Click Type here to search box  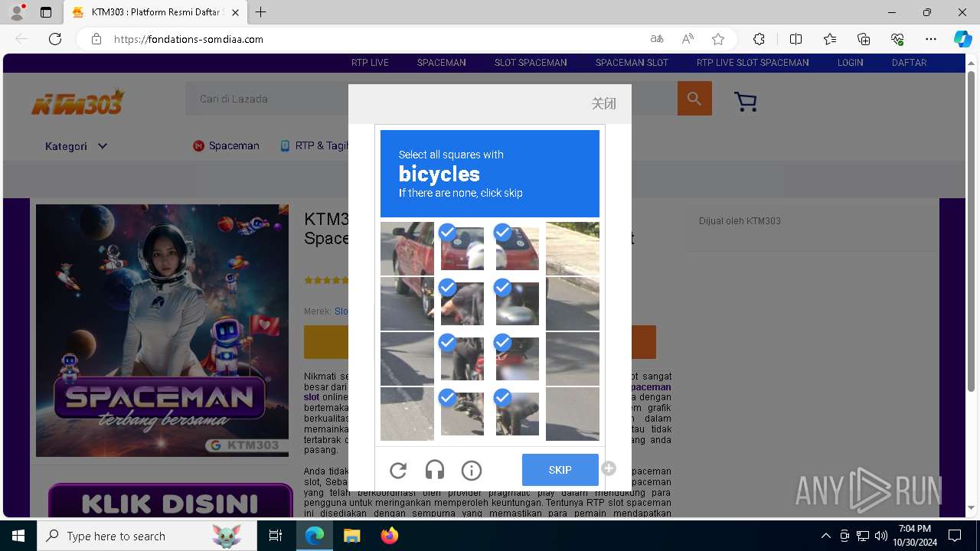[x=147, y=536]
